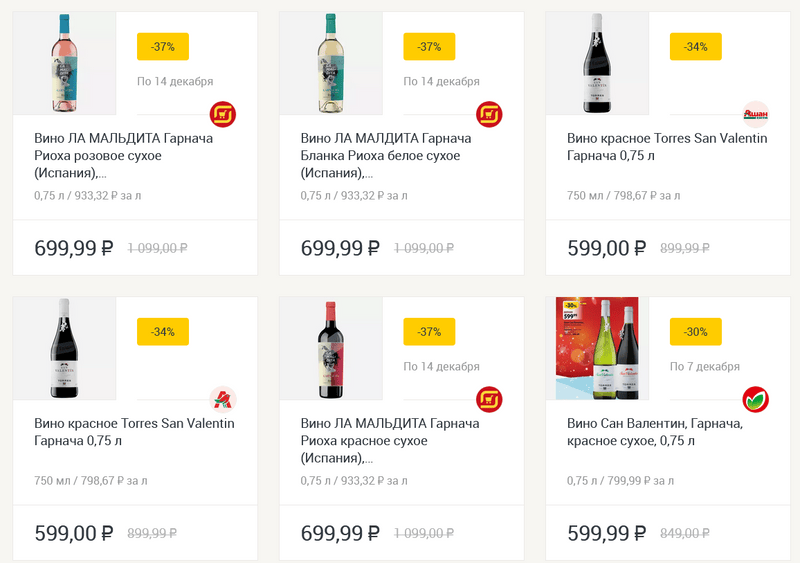Open the pink rosé wine bottle thumbnail
The height and width of the screenshot is (563, 800).
coord(65,64)
